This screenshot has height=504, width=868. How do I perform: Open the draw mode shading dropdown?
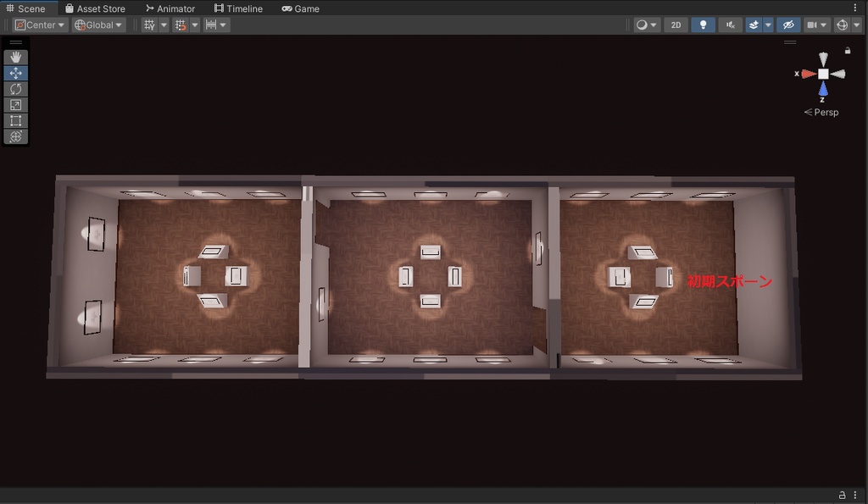pos(647,25)
